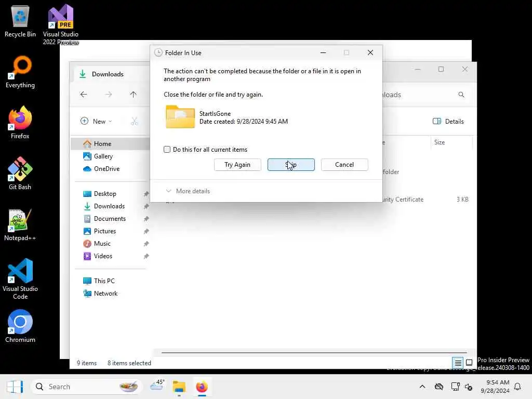This screenshot has height=399, width=532.
Task: Click the pin icon next to Desktop
Action: click(146, 194)
